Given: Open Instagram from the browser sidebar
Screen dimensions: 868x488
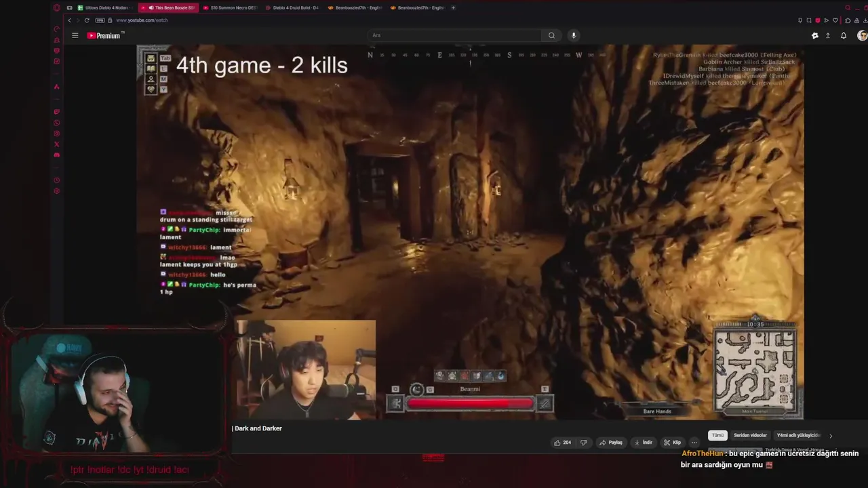Looking at the screenshot, I should 57,134.
